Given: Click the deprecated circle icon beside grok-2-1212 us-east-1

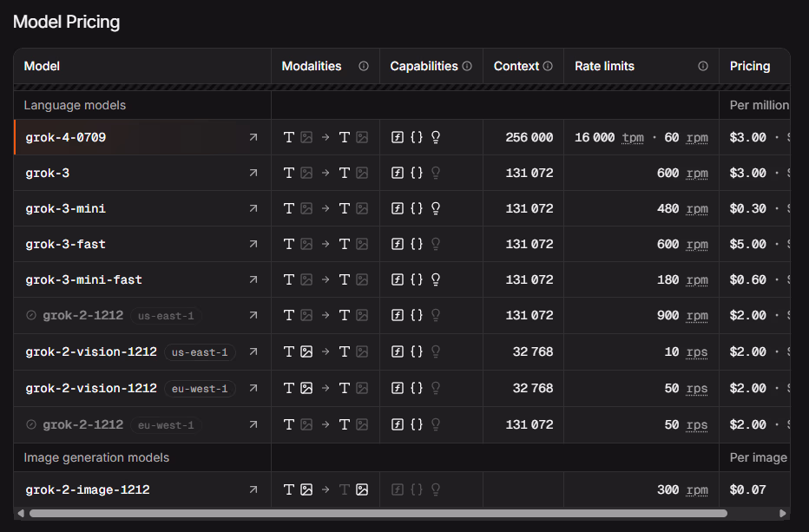Looking at the screenshot, I should point(31,315).
